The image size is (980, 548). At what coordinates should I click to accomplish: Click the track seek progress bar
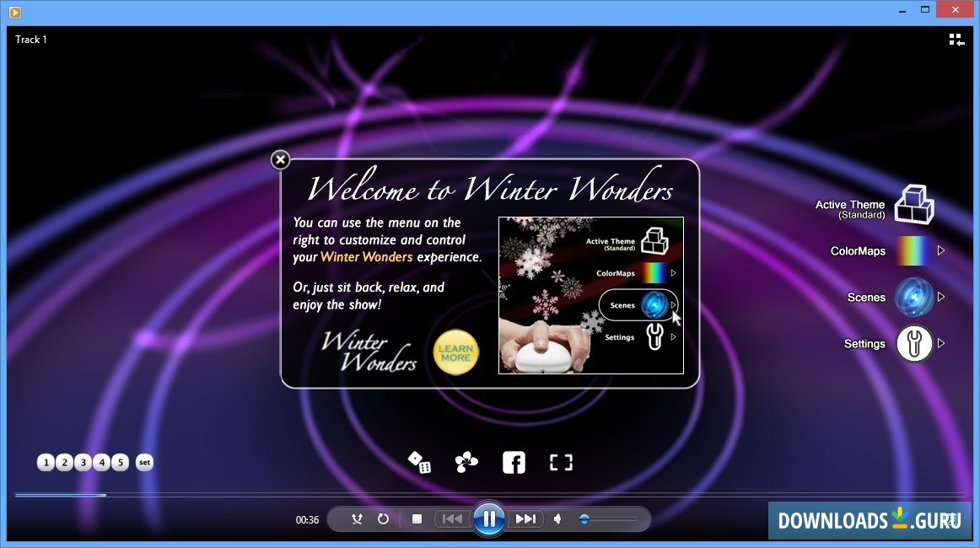coord(490,495)
